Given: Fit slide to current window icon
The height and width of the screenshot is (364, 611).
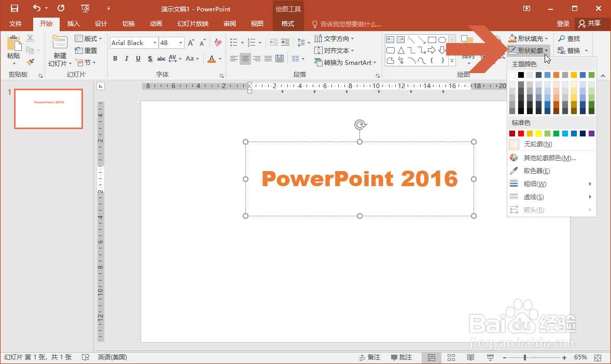Looking at the screenshot, I should click(x=598, y=357).
